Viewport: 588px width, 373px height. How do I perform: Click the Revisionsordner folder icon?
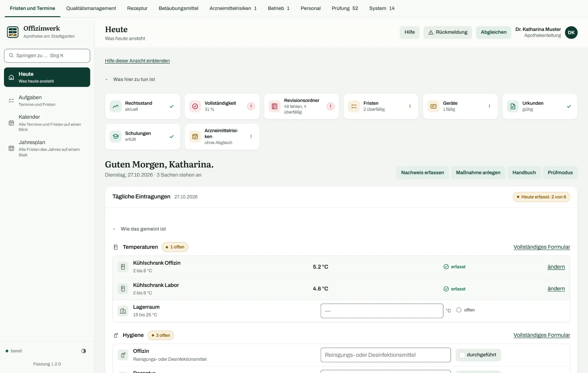pyautogui.click(x=274, y=106)
